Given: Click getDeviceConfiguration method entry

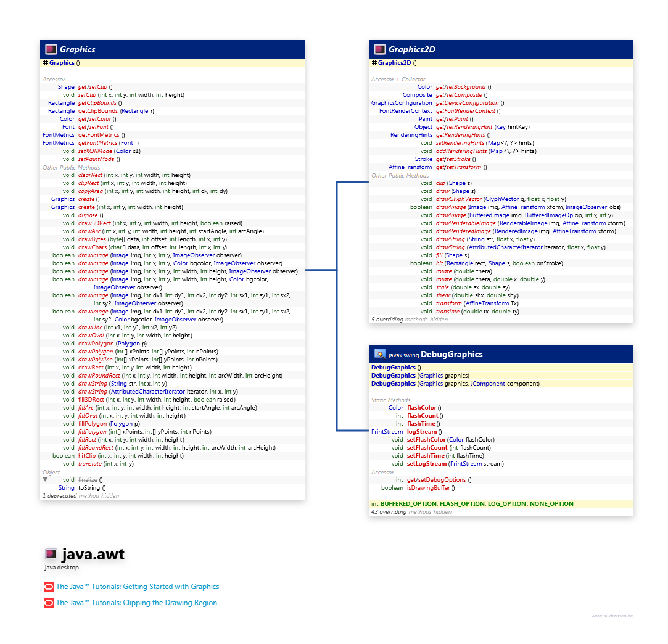Looking at the screenshot, I should coord(468,103).
